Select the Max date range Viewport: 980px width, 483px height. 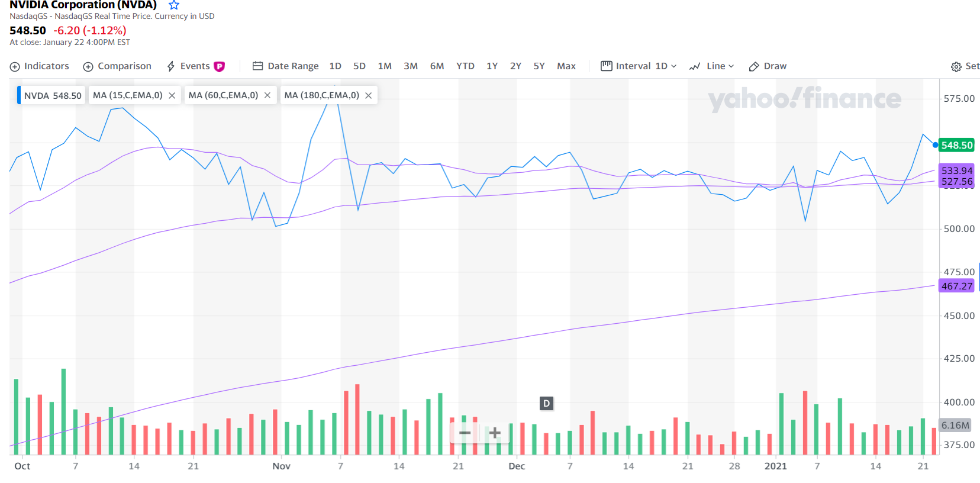(566, 66)
